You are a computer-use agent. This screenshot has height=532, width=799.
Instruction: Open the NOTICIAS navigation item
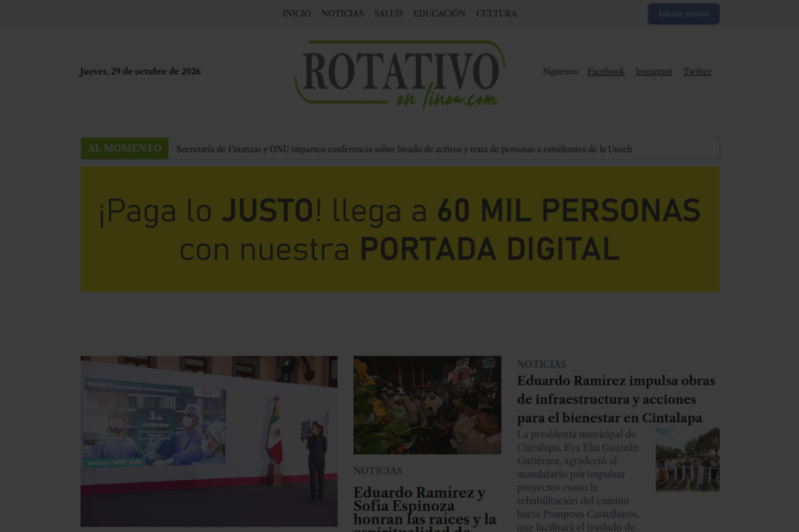click(x=343, y=14)
